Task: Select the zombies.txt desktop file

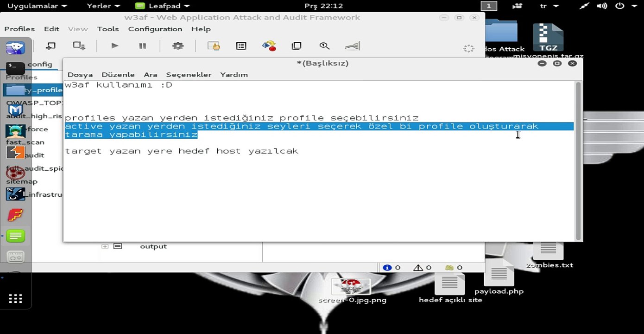Action: click(549, 253)
